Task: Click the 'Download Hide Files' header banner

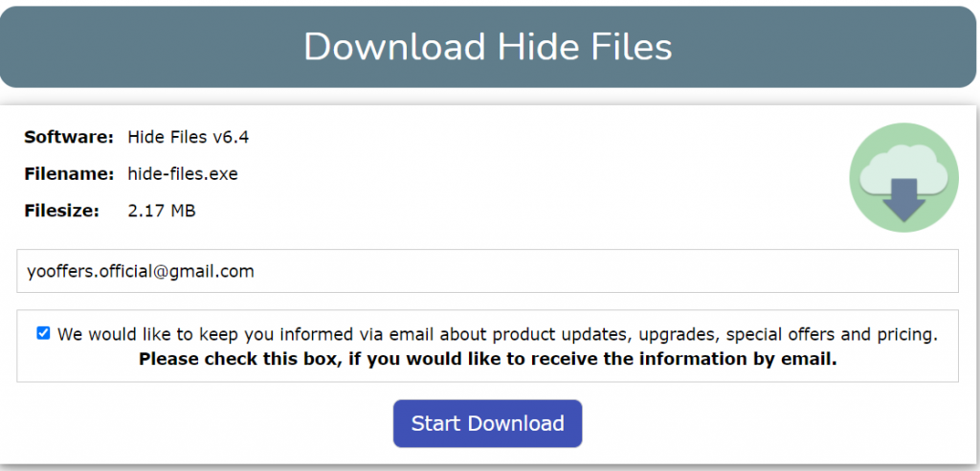Action: (487, 47)
